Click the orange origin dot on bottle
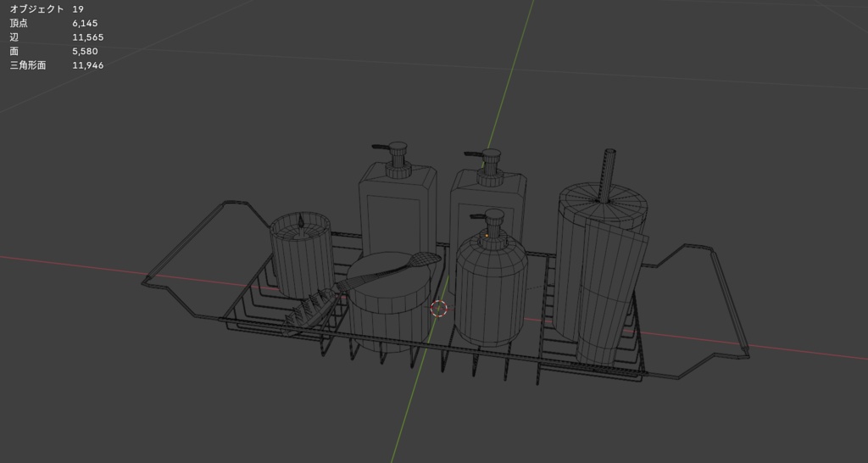The width and height of the screenshot is (868, 463). 487,236
